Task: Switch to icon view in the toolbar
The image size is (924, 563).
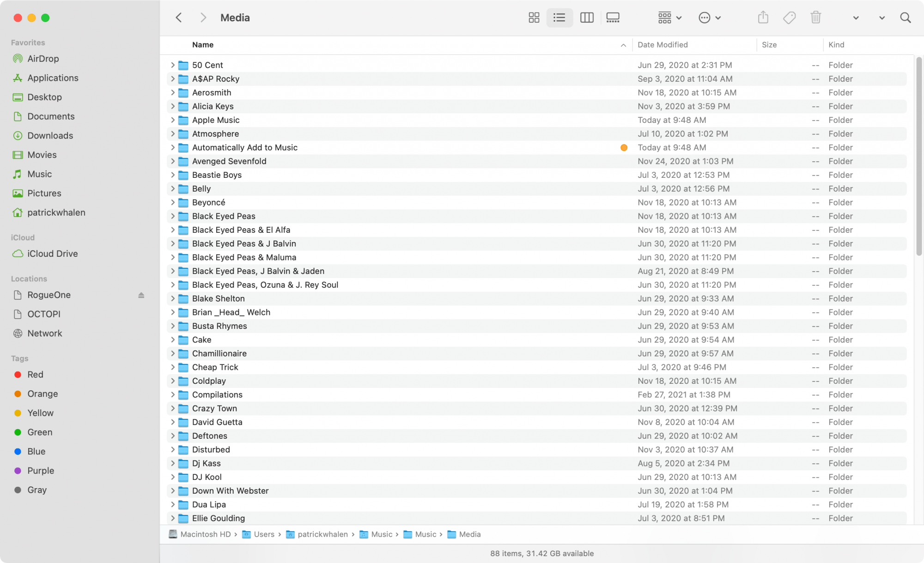Action: point(534,18)
